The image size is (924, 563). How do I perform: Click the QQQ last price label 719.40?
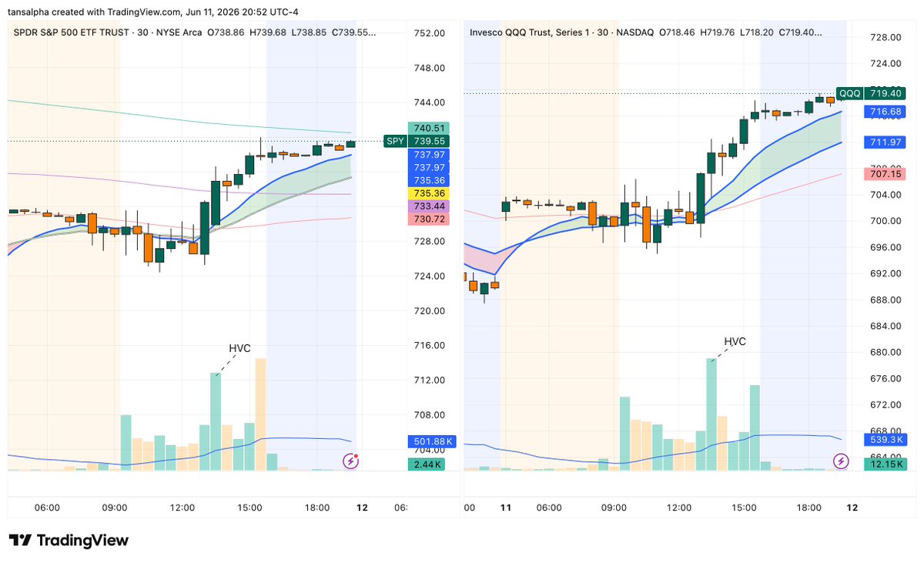tap(885, 93)
